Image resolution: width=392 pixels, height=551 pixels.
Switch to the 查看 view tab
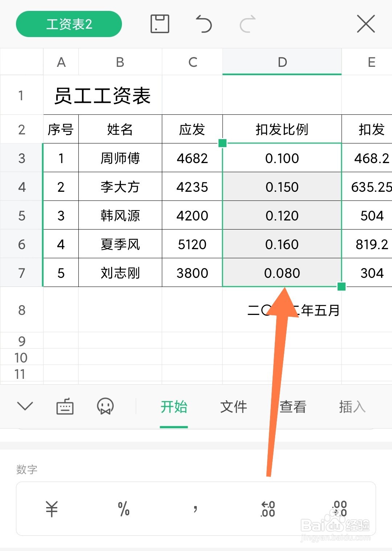[x=293, y=407]
